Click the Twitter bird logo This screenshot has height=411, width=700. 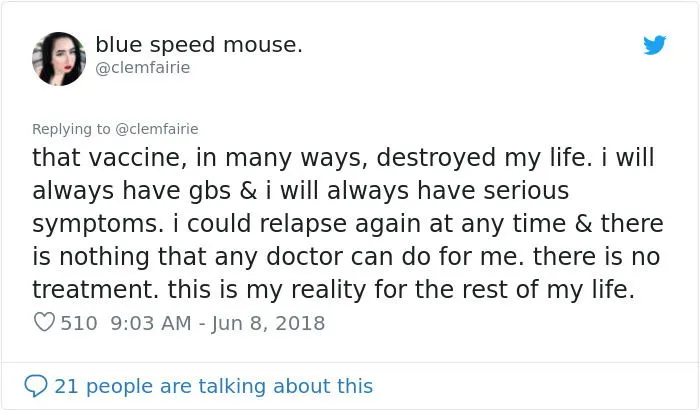pos(655,45)
